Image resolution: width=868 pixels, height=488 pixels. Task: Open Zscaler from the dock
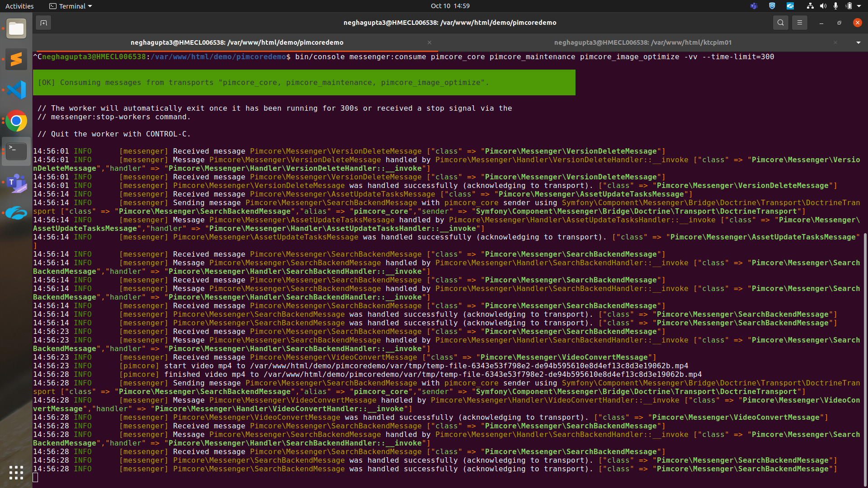pos(16,212)
